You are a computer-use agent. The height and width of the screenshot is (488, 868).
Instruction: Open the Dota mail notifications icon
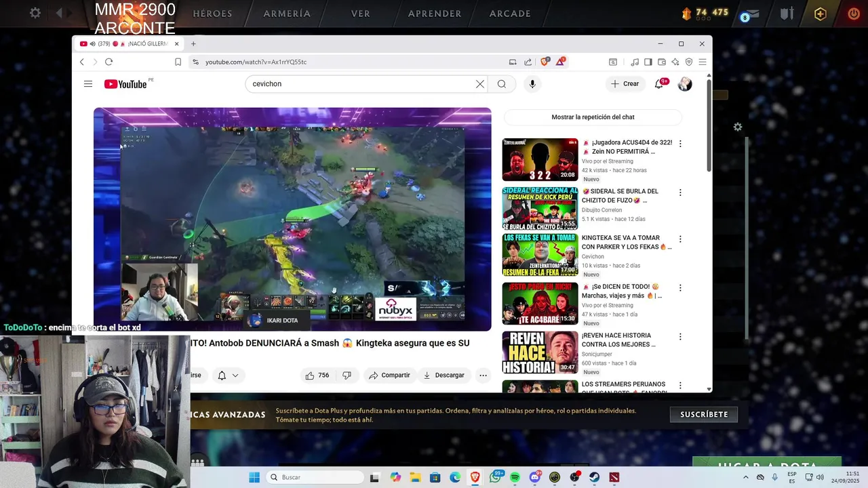[753, 14]
